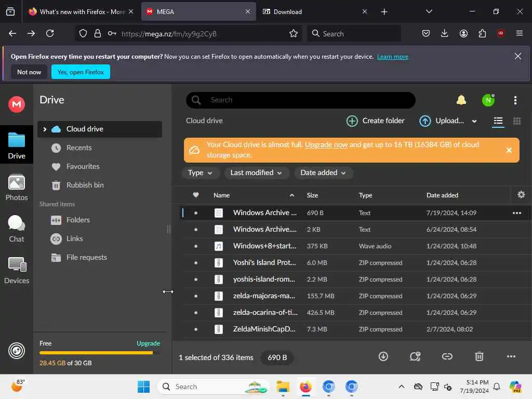Switch to grid thumbnail view

coord(517,121)
